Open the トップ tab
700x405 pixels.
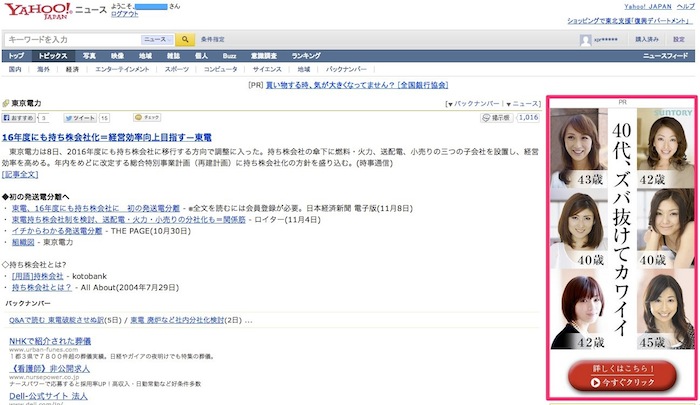(17, 56)
